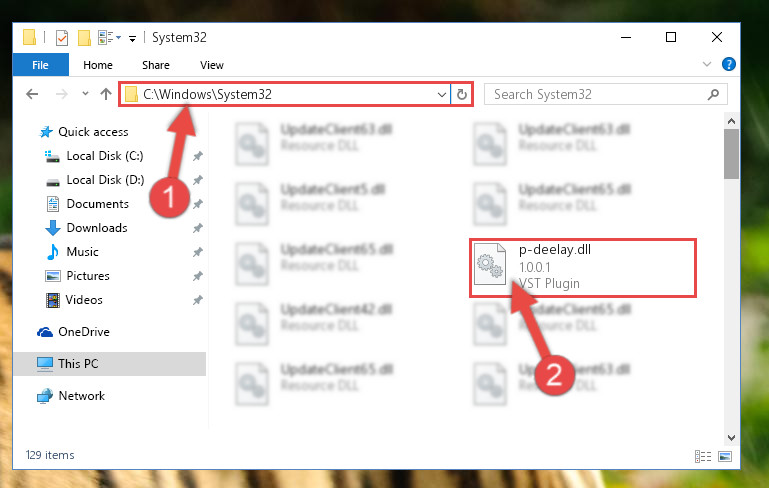The width and height of the screenshot is (769, 488).
Task: Select the p-deelay.dll file
Action: point(583,268)
